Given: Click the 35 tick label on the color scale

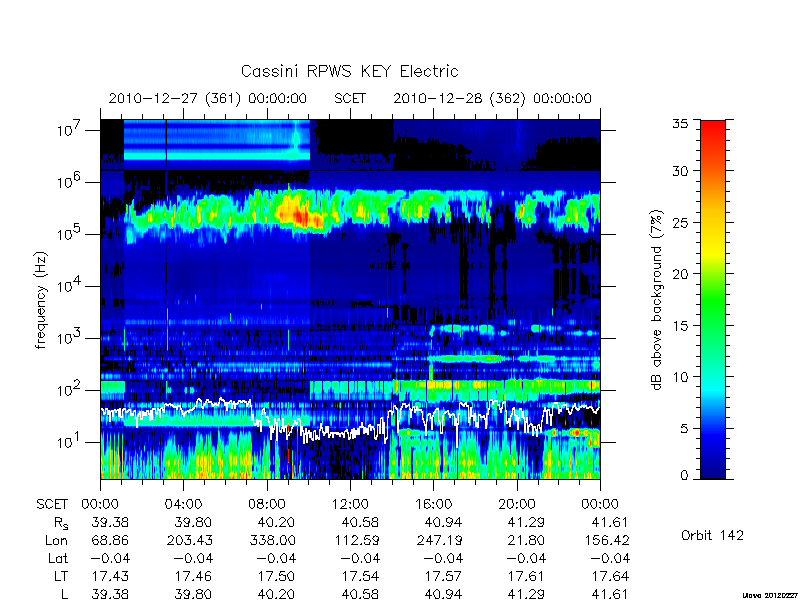Looking at the screenshot, I should pos(681,124).
